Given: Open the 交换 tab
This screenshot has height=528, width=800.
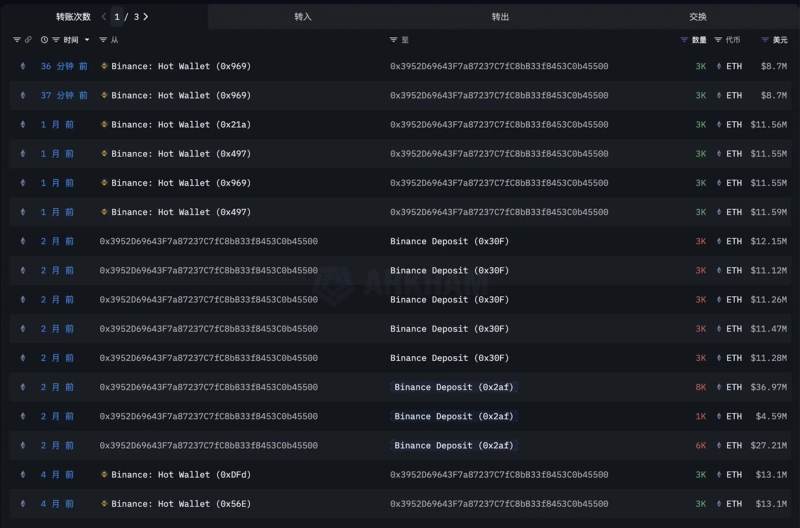Looking at the screenshot, I should [x=698, y=16].
